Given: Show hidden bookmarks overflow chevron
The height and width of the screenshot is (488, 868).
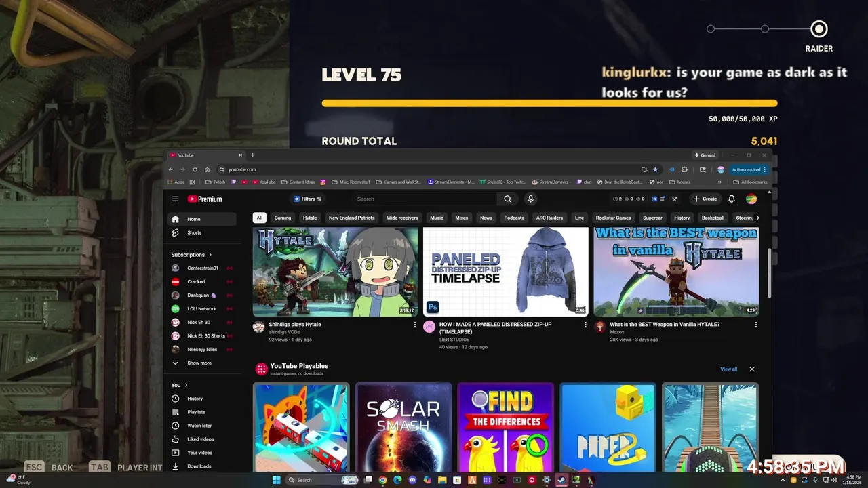Looking at the screenshot, I should (x=719, y=182).
